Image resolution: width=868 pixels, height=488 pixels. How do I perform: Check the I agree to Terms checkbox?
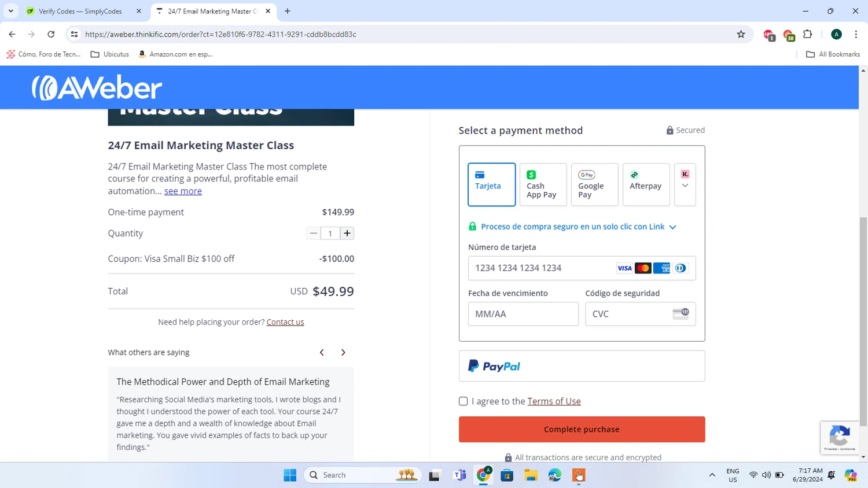(x=463, y=401)
